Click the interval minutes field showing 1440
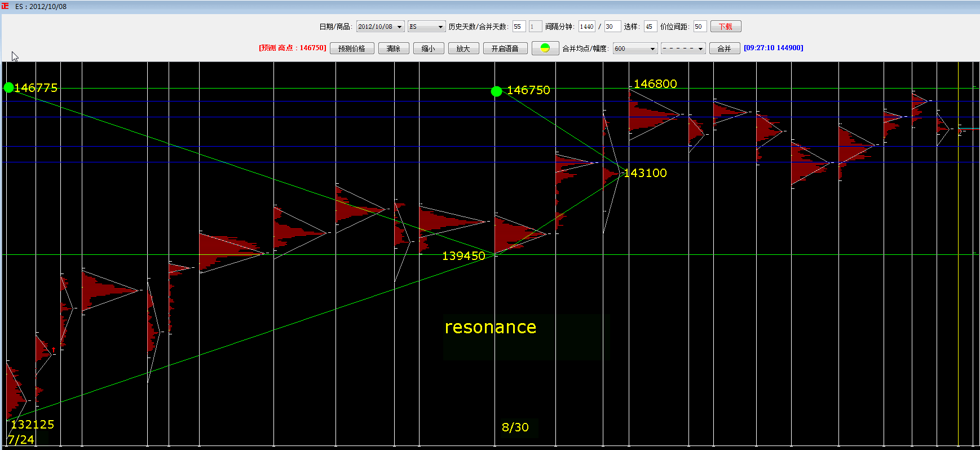 [587, 27]
